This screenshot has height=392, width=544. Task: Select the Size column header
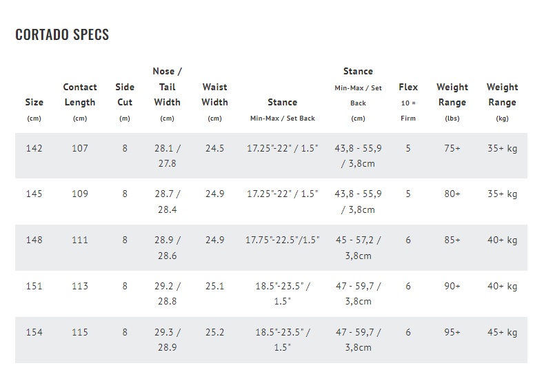pyautogui.click(x=34, y=110)
